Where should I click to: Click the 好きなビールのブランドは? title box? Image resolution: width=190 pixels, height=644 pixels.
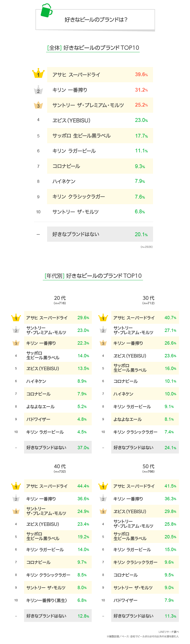[96, 20]
